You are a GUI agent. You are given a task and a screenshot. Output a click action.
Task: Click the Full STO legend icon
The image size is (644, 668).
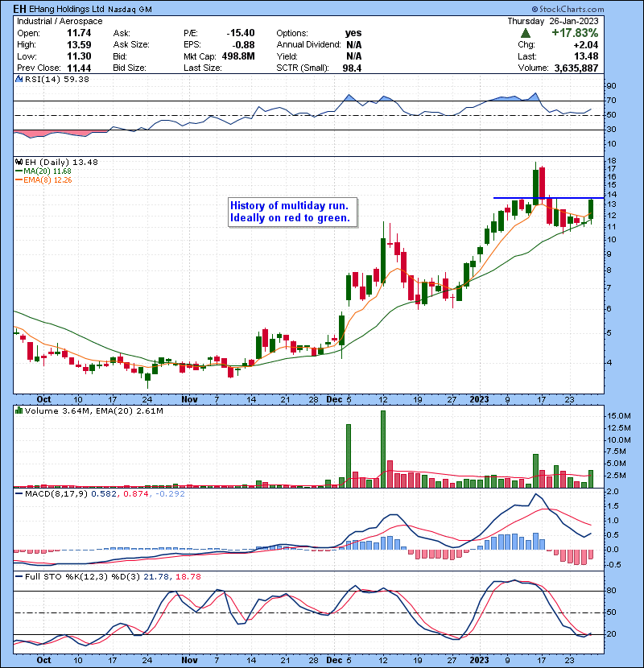coord(18,575)
